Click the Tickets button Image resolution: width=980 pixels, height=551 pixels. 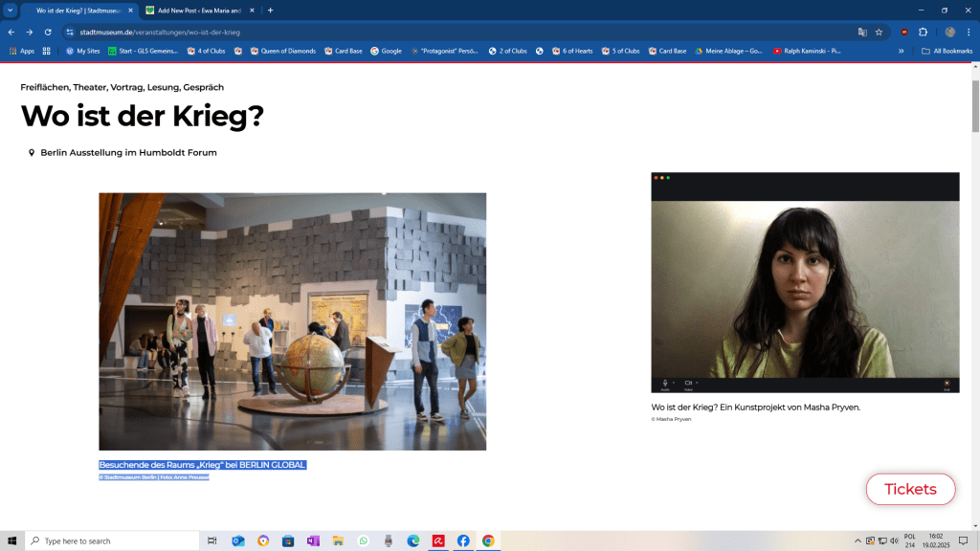pos(910,489)
